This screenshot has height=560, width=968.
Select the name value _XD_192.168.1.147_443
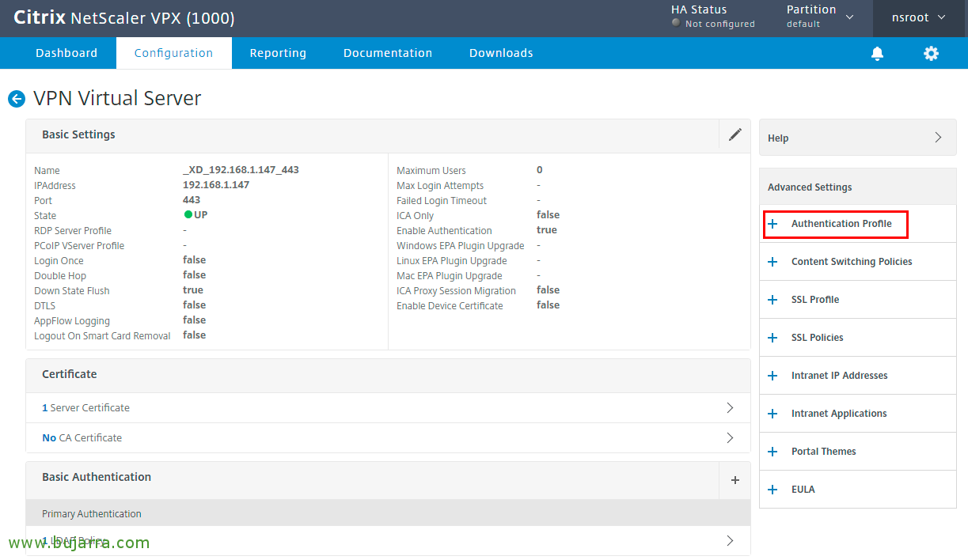coord(241,170)
